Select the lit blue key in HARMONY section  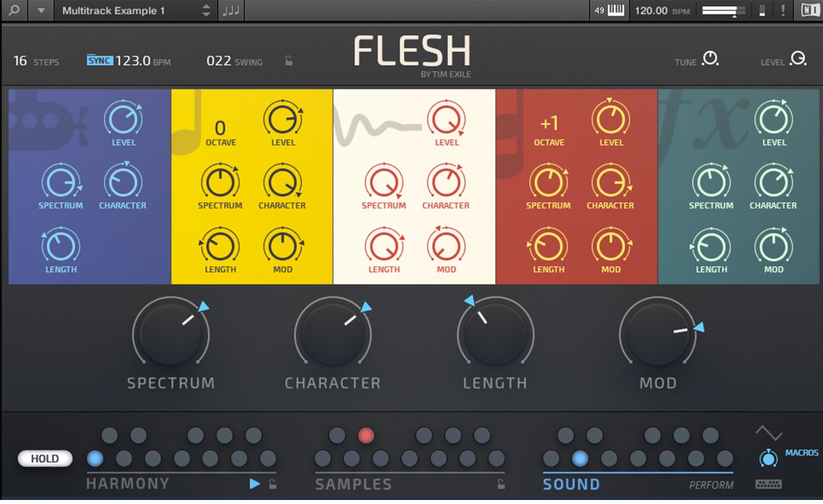(94, 459)
